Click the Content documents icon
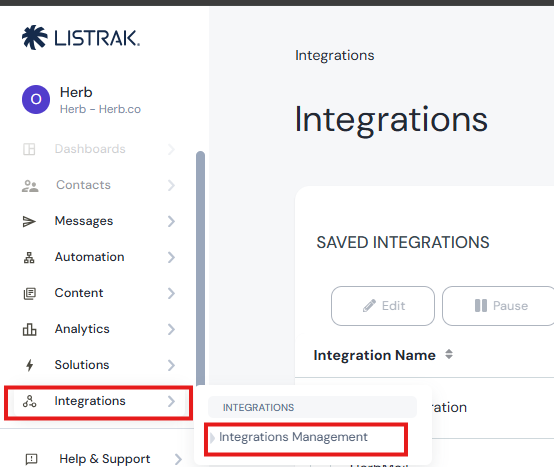 (30, 294)
